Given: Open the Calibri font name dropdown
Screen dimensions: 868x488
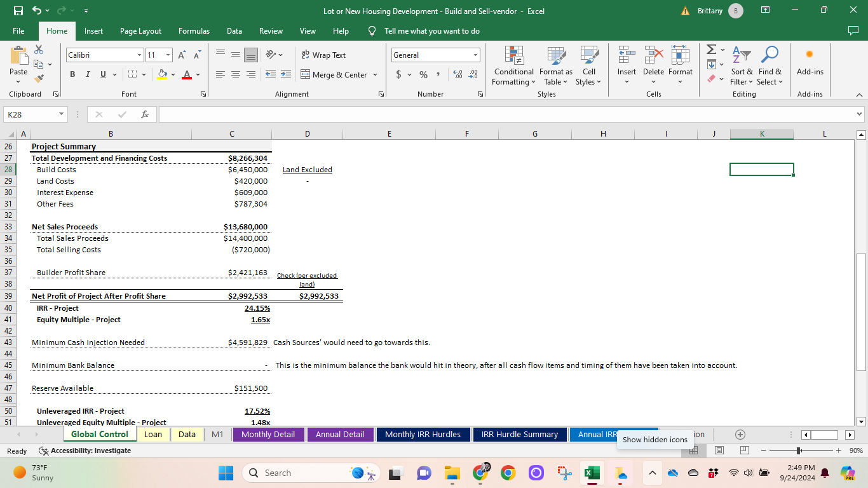Looking at the screenshot, I should [139, 56].
